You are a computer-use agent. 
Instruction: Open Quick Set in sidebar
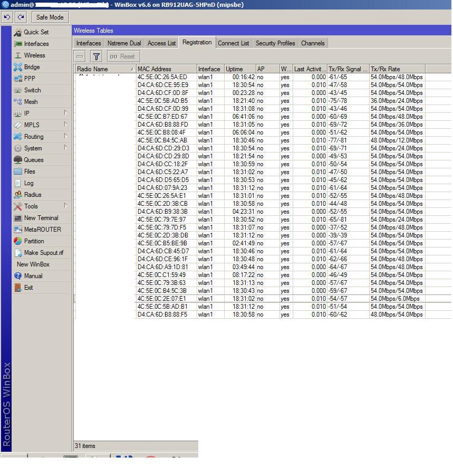point(36,32)
